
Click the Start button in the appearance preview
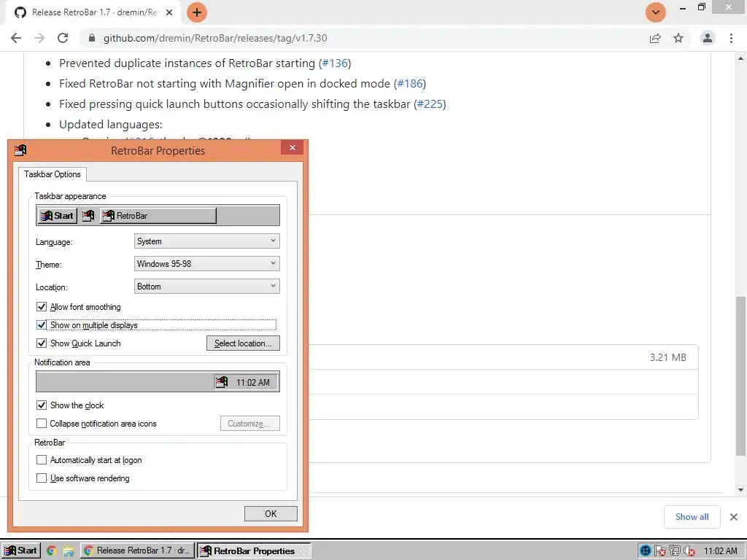[x=57, y=216]
